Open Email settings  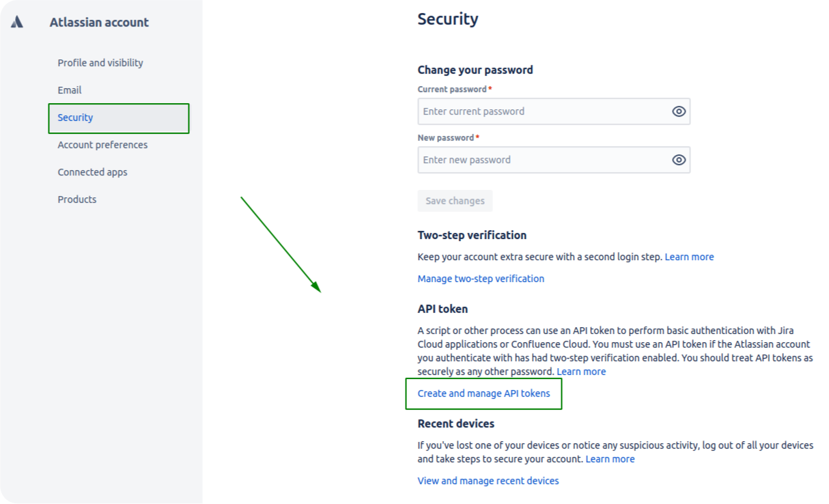pos(69,89)
